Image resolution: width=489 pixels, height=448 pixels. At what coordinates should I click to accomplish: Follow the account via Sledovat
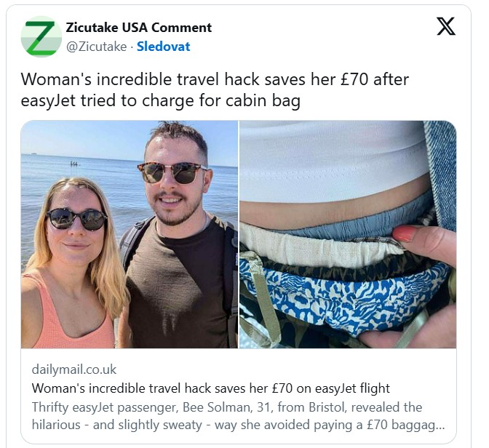tap(164, 47)
